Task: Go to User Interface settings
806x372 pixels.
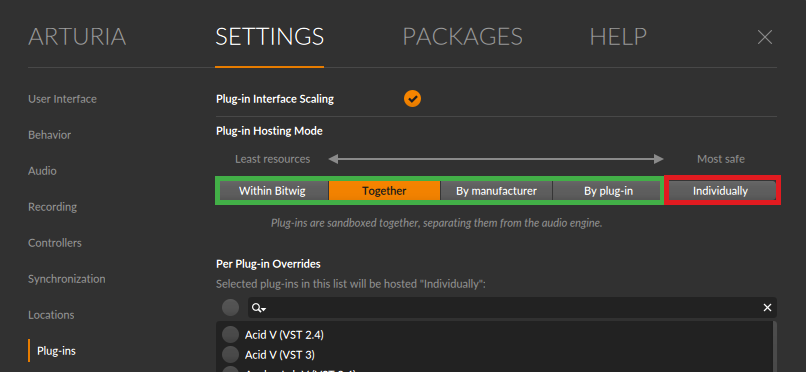Action: coord(62,99)
